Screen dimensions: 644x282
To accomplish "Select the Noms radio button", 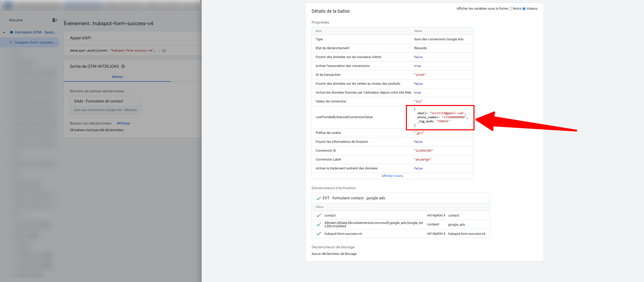I will [x=510, y=9].
